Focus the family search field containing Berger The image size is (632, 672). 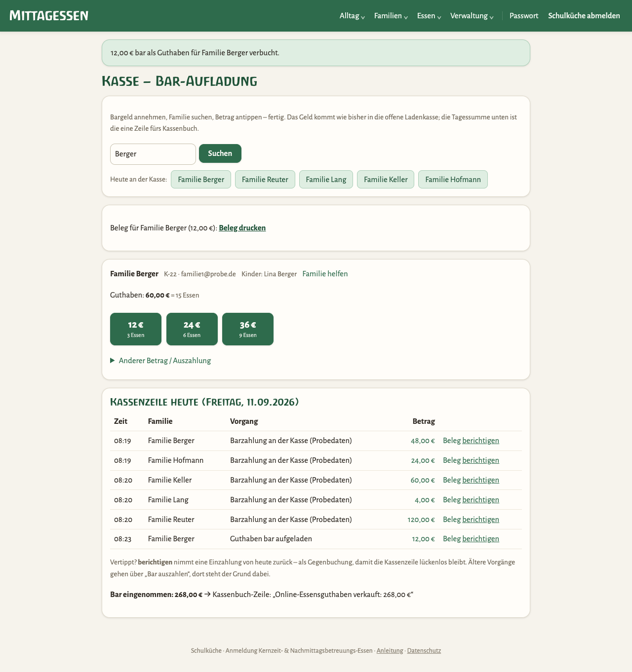(x=153, y=154)
